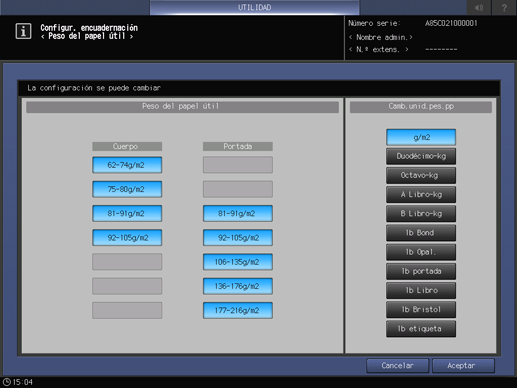Toggle Portada weight 136-176g/m2
The height and width of the screenshot is (388, 517).
point(238,286)
